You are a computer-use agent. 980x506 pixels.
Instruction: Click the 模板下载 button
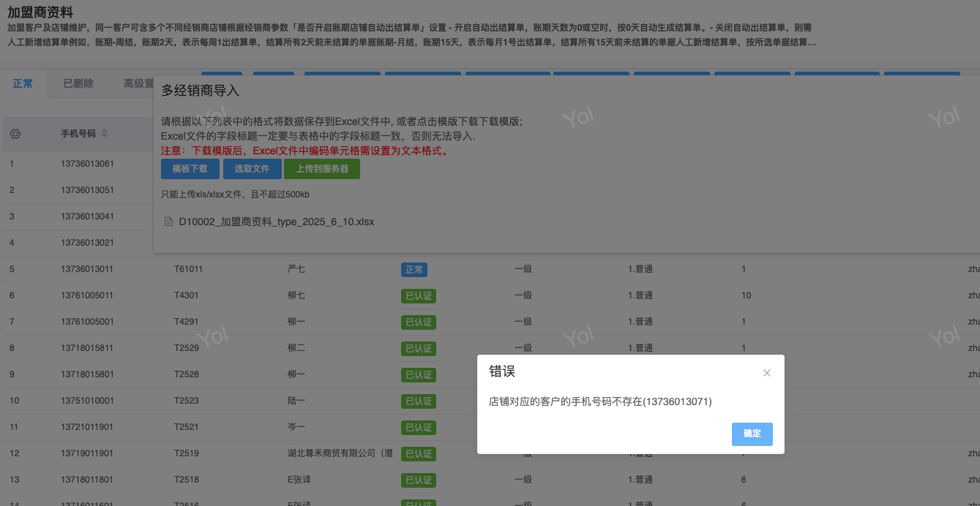(x=190, y=169)
